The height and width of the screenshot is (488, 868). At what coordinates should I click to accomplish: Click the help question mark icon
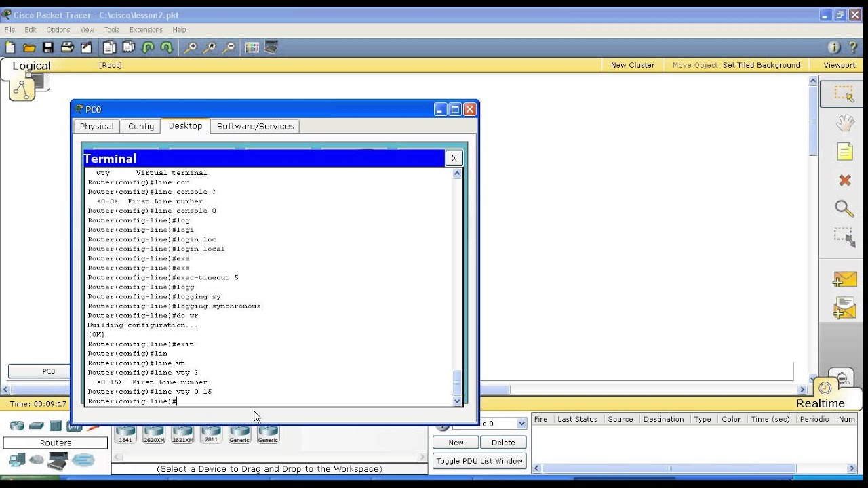pos(853,47)
